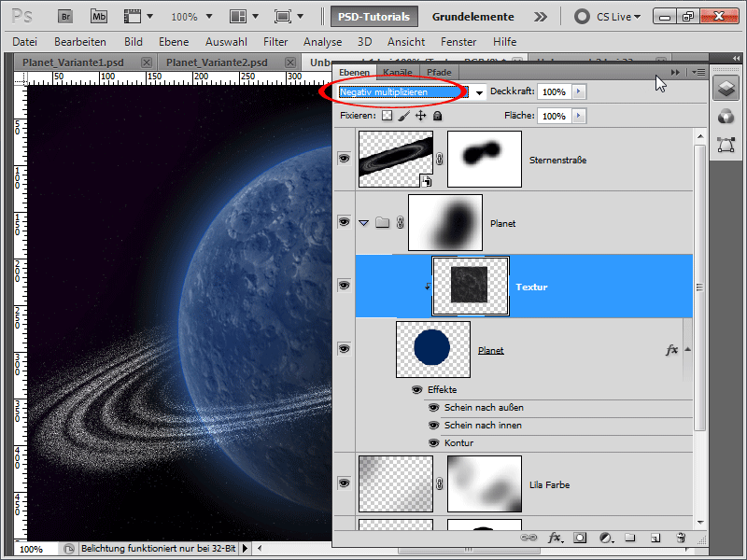747x560 pixels.
Task: Open the view extras filmstrip icon
Action: pyautogui.click(x=133, y=17)
